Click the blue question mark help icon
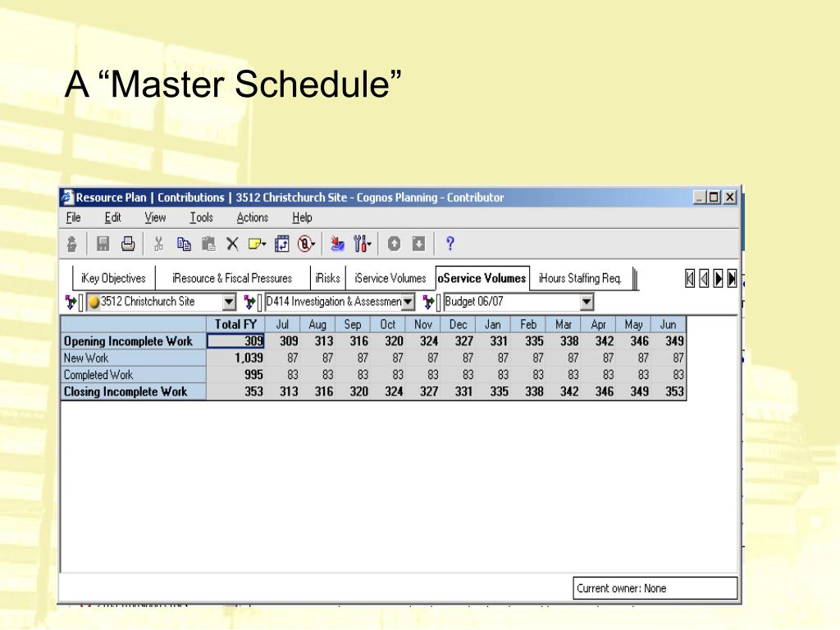Image resolution: width=840 pixels, height=630 pixels. 450,244
